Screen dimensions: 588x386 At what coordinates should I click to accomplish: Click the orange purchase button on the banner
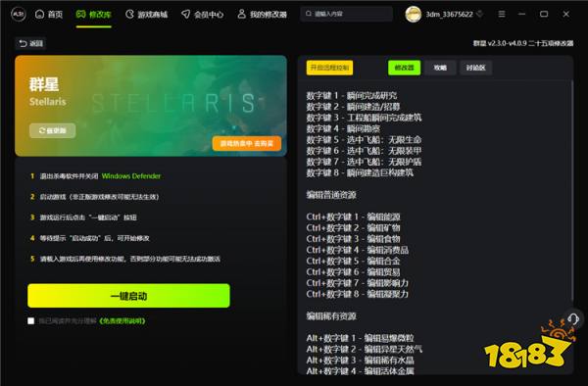point(246,144)
